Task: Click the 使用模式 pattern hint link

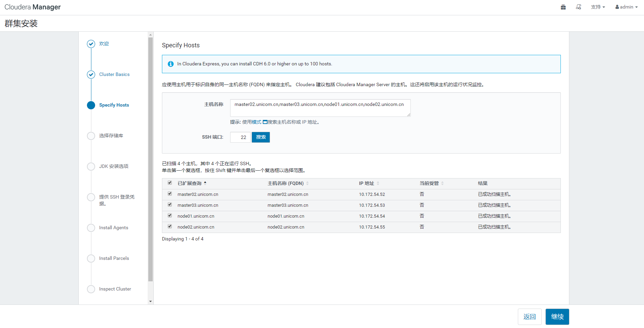Action: coord(252,122)
